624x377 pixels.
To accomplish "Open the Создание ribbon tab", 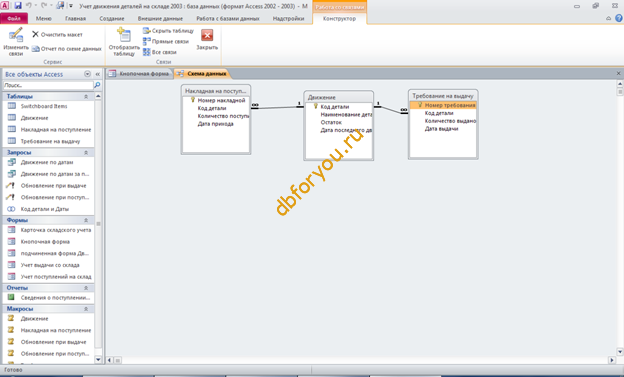I will click(x=112, y=18).
